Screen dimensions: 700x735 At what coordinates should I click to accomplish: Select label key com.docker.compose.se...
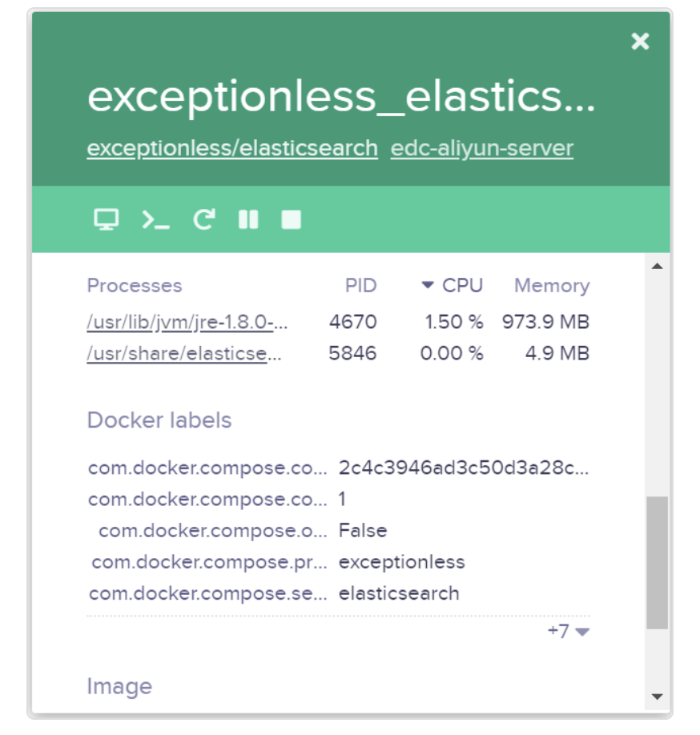(207, 593)
